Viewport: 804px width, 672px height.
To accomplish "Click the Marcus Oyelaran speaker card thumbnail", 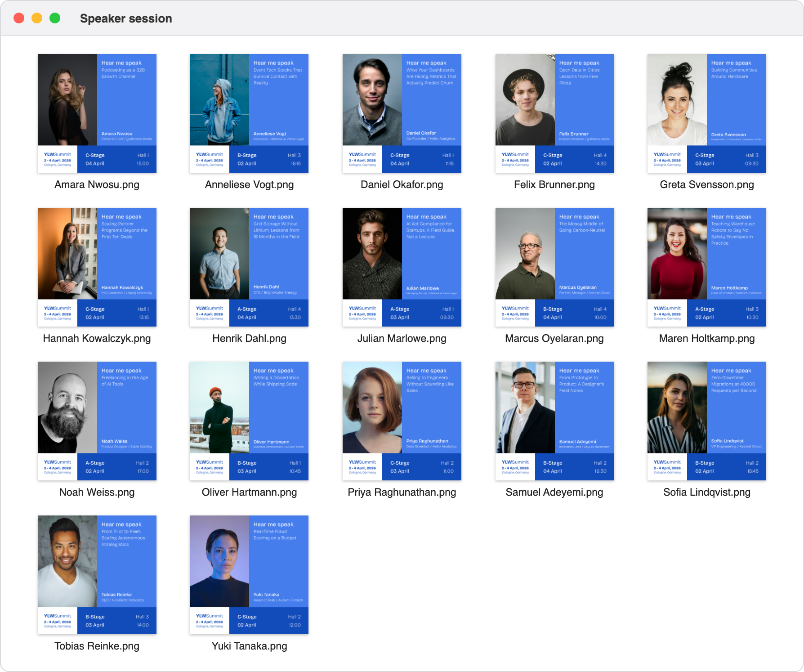I will (555, 267).
